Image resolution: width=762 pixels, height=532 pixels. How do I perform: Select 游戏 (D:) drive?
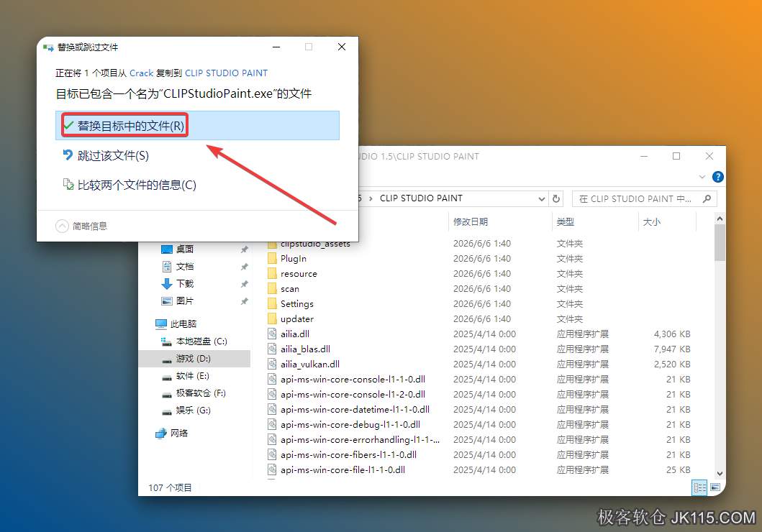tap(193, 358)
